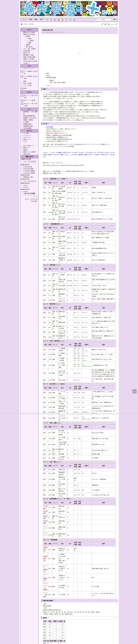138x644 pixels.
Task: Click the Unit/まとめ page title
Action: 48,30
